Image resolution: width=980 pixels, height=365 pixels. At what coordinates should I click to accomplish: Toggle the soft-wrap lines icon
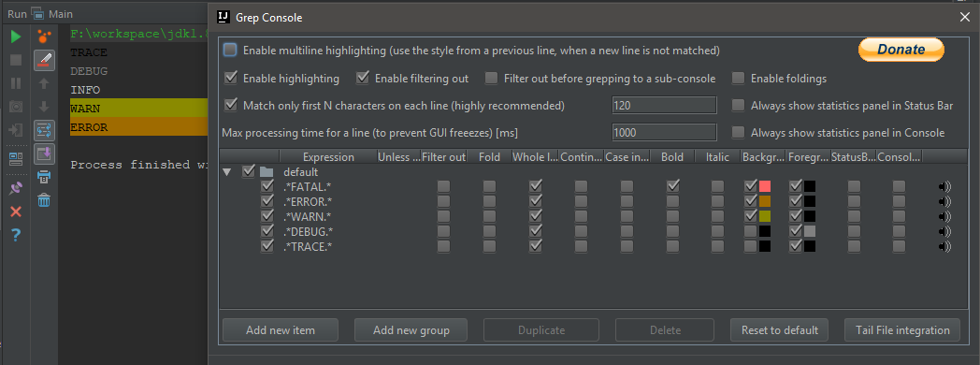pos(44,130)
